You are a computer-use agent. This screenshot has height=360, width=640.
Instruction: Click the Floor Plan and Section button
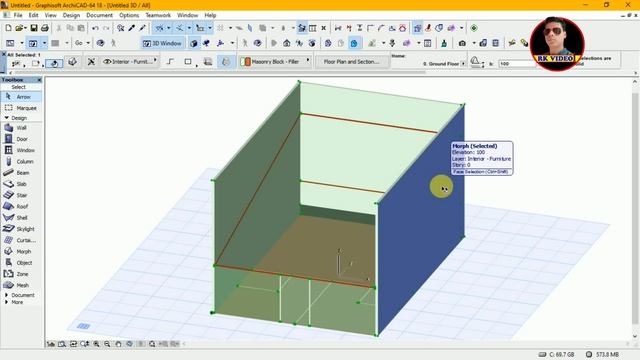tap(351, 62)
